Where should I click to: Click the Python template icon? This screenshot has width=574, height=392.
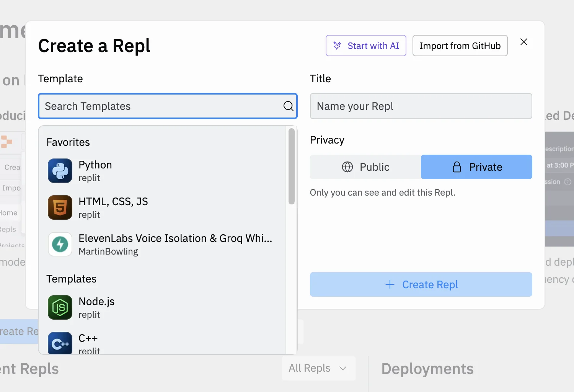point(60,171)
